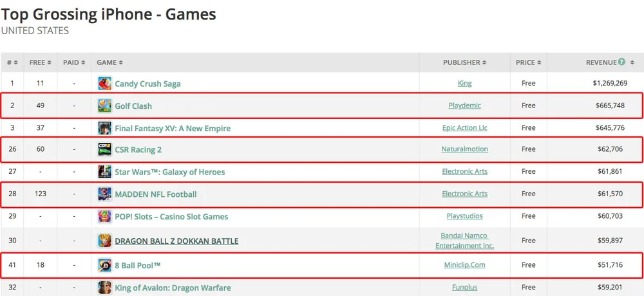Open the Final Fantasy XV app icon
Image resolution: width=644 pixels, height=296 pixels.
[105, 128]
